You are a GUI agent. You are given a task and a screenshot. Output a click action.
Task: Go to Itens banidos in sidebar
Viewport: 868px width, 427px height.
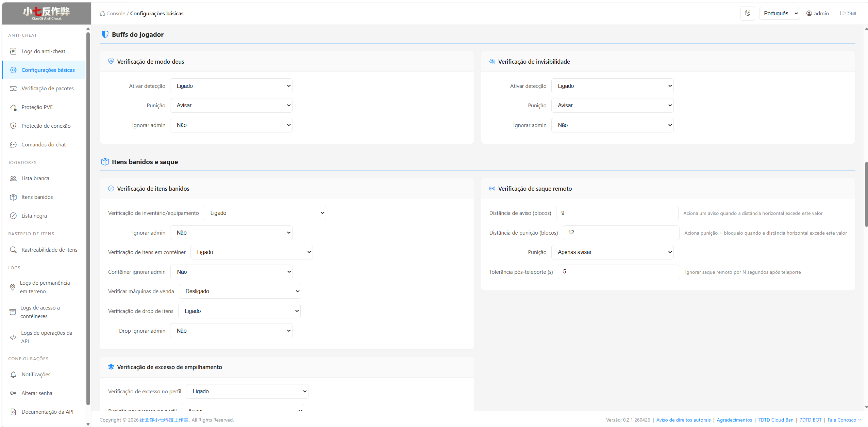37,197
